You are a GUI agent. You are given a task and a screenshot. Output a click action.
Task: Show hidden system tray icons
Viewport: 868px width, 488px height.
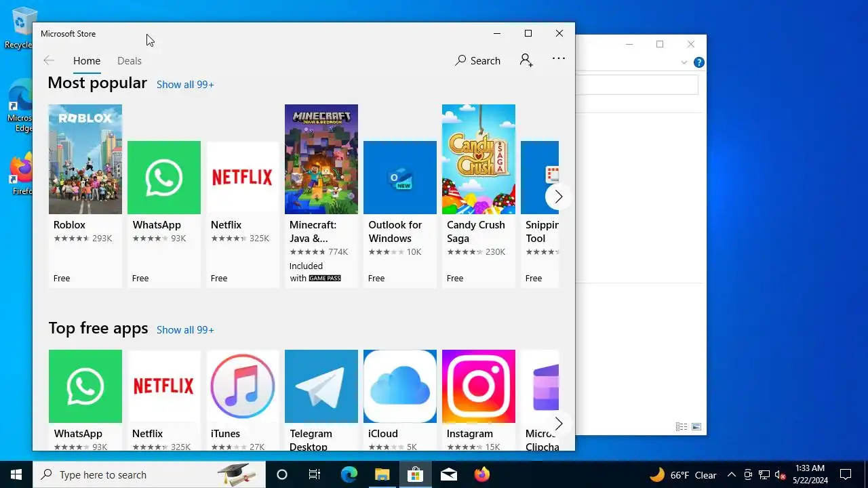(731, 474)
